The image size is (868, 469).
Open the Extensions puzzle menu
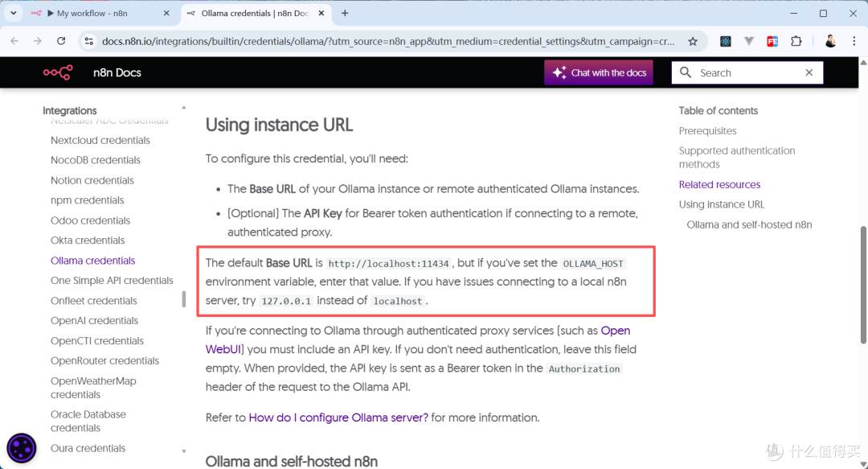[x=796, y=41]
